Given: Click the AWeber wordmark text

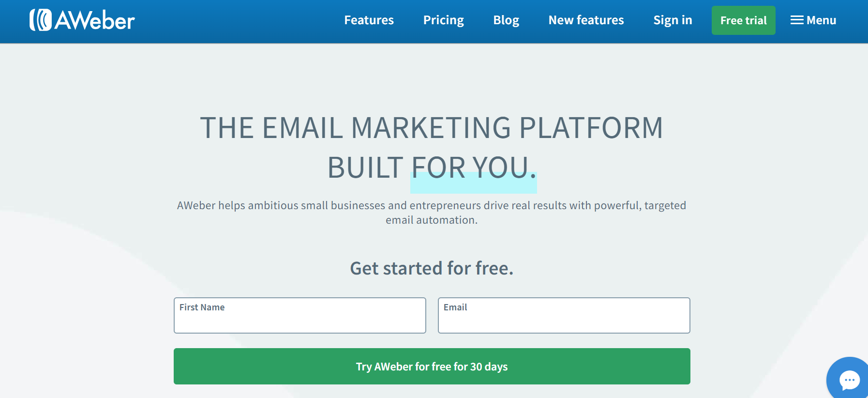Looking at the screenshot, I should tap(95, 20).
